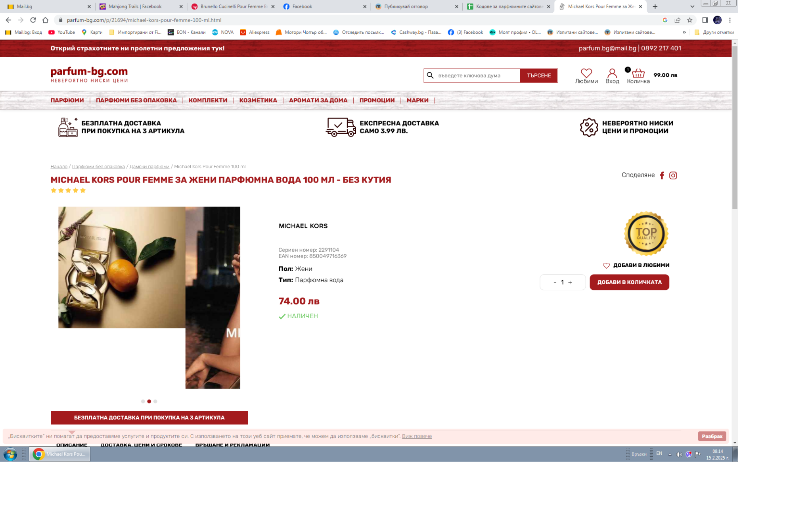
Task: Accept cookies with Разбрах button
Action: point(712,436)
